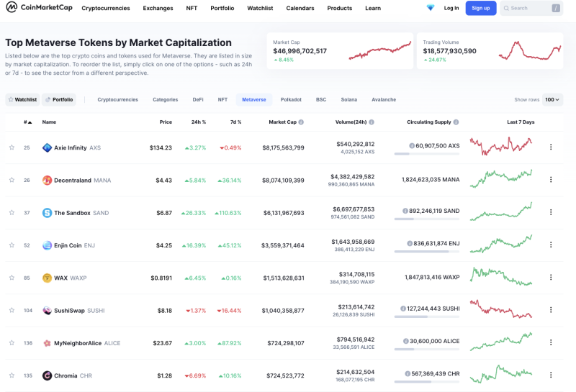This screenshot has height=392, width=576.
Task: Click the CoinMarketCap logo
Action: pos(40,7)
